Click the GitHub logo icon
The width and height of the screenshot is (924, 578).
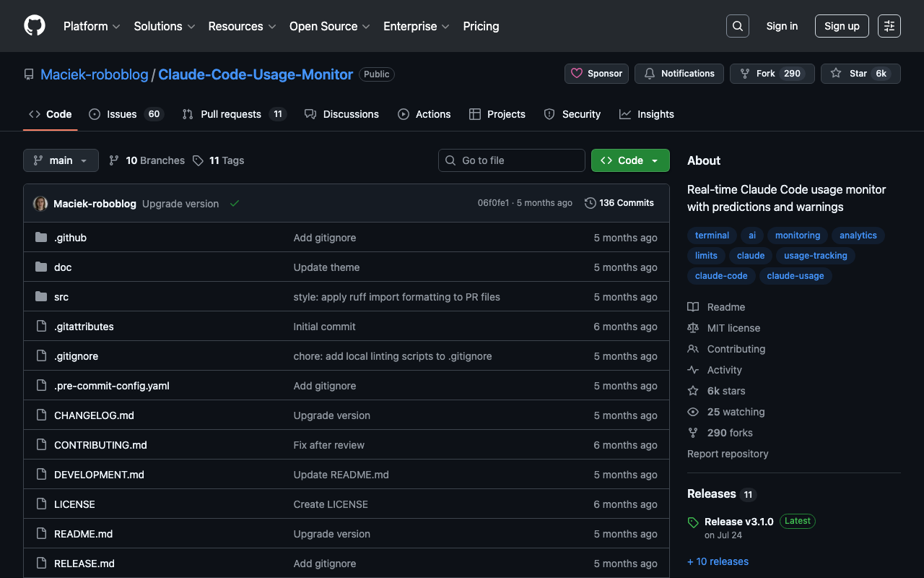pyautogui.click(x=35, y=26)
